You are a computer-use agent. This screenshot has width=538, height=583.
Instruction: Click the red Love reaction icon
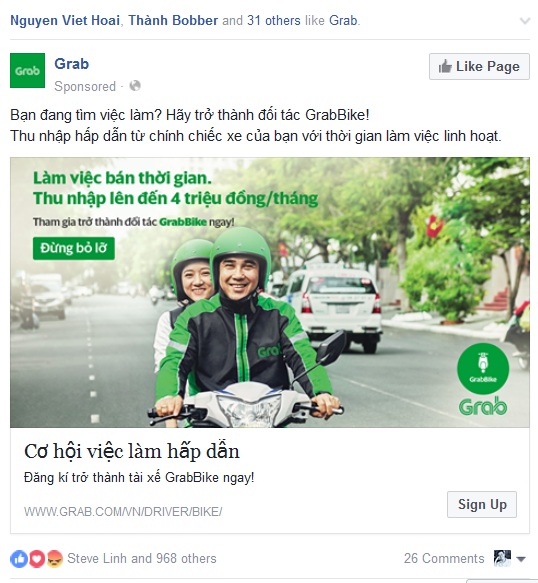tap(37, 559)
